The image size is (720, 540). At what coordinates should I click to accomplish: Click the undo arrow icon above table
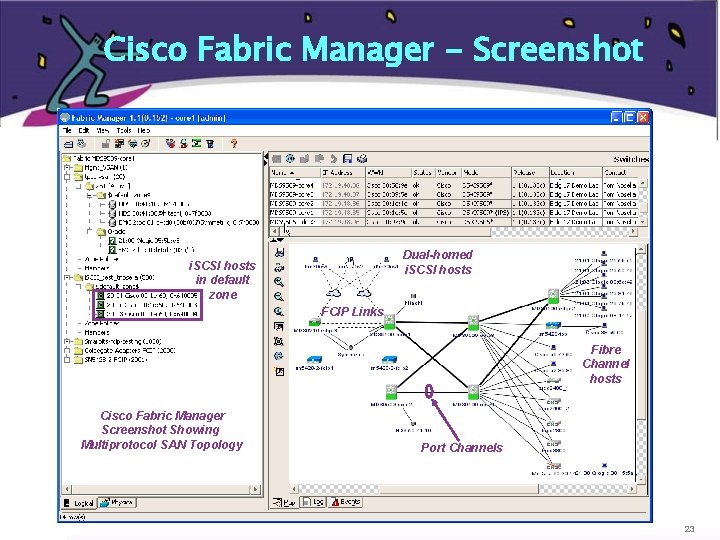[x=333, y=159]
